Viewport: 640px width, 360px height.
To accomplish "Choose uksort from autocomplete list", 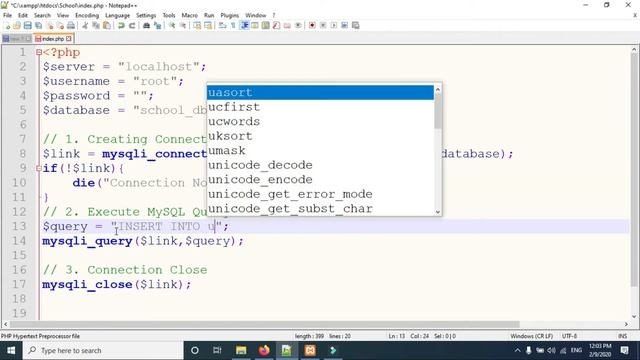I will (320, 136).
